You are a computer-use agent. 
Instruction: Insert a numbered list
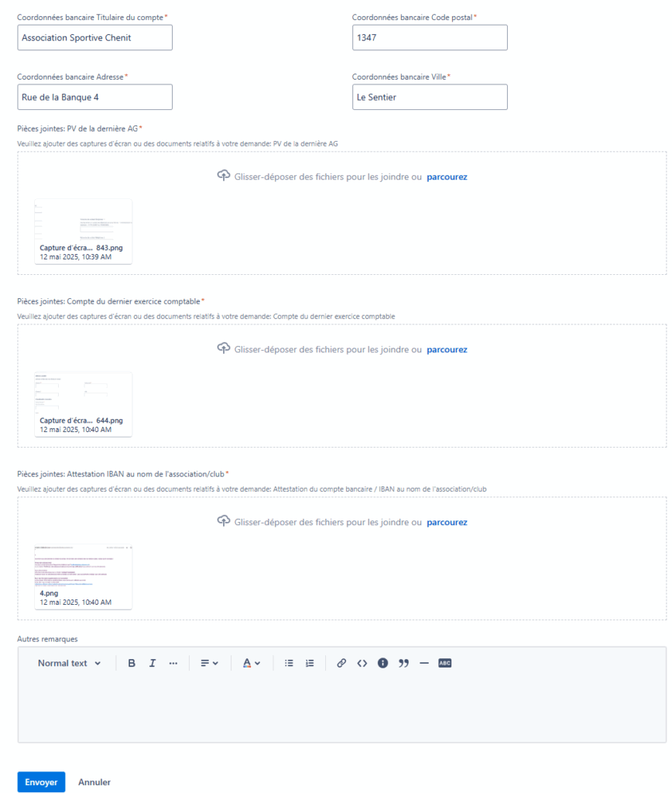[x=310, y=663]
